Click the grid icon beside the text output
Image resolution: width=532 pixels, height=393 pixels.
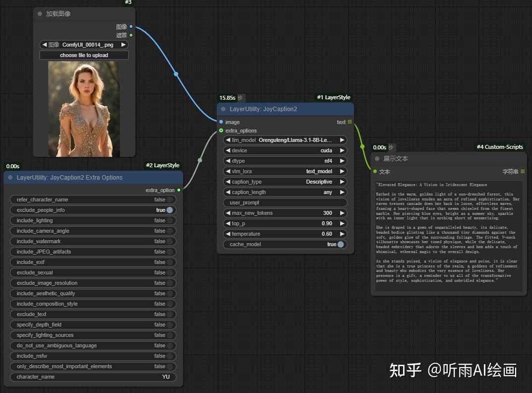[x=350, y=122]
